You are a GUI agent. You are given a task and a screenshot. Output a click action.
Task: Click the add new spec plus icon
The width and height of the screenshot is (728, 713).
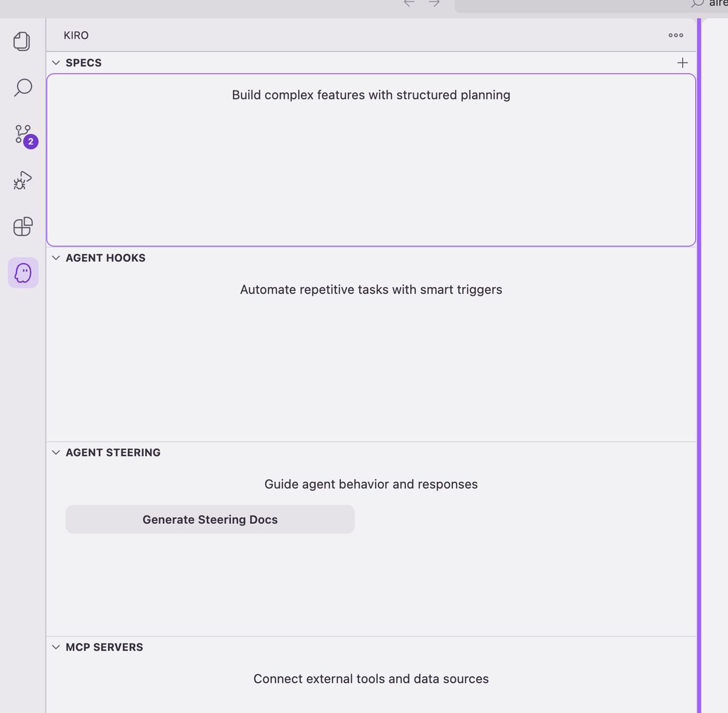(x=682, y=62)
